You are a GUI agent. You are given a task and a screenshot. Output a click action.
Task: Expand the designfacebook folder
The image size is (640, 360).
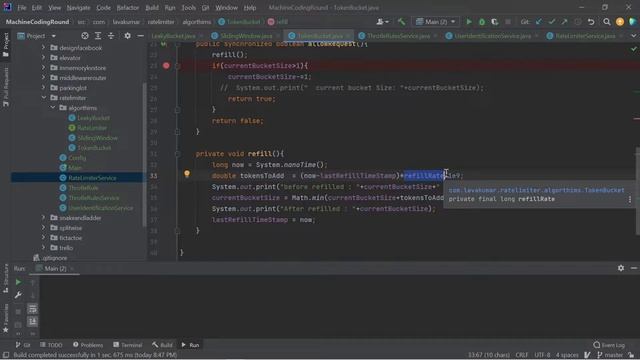click(x=44, y=48)
